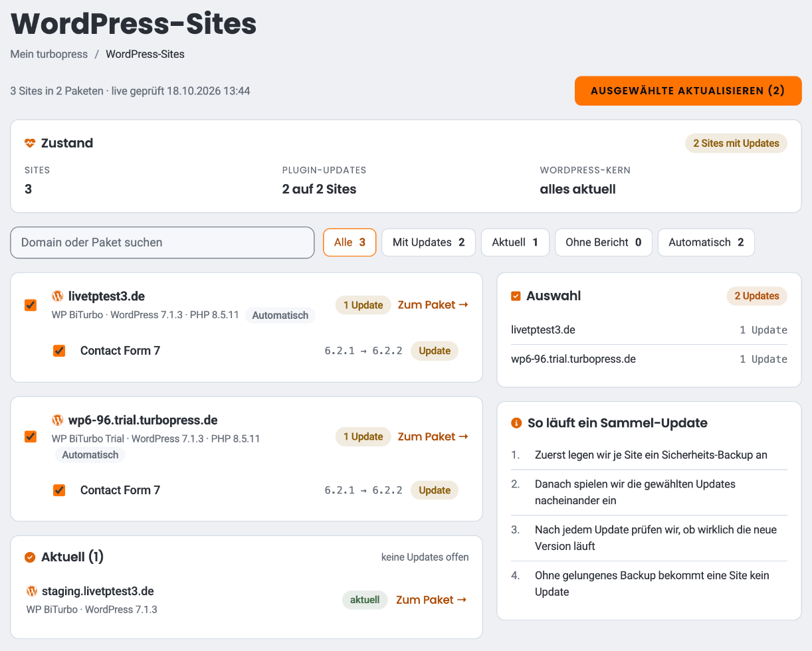Viewport: 812px width, 651px height.
Task: Click the WordPress-Sites page heading
Action: tap(134, 24)
